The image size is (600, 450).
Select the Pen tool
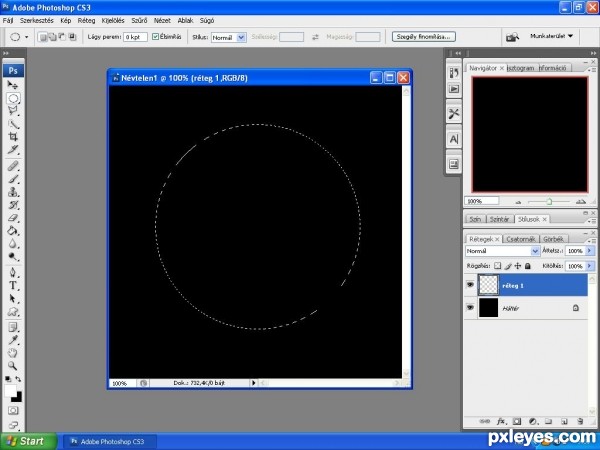pos(13,272)
